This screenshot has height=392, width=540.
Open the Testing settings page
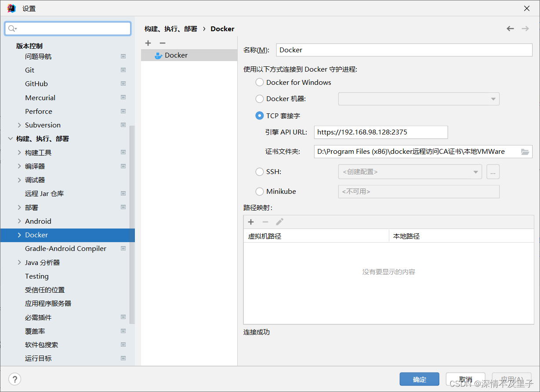(x=37, y=276)
